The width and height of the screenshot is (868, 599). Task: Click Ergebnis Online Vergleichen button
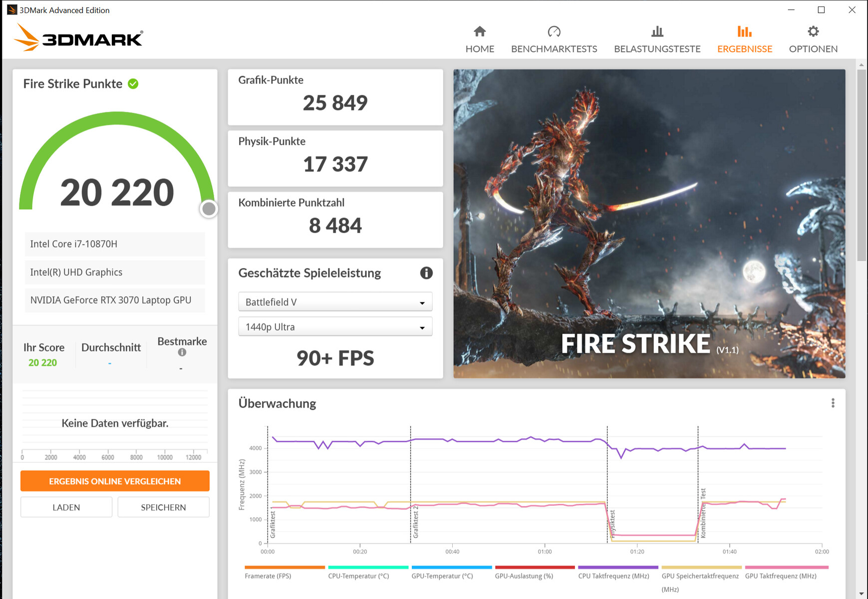[x=115, y=481]
